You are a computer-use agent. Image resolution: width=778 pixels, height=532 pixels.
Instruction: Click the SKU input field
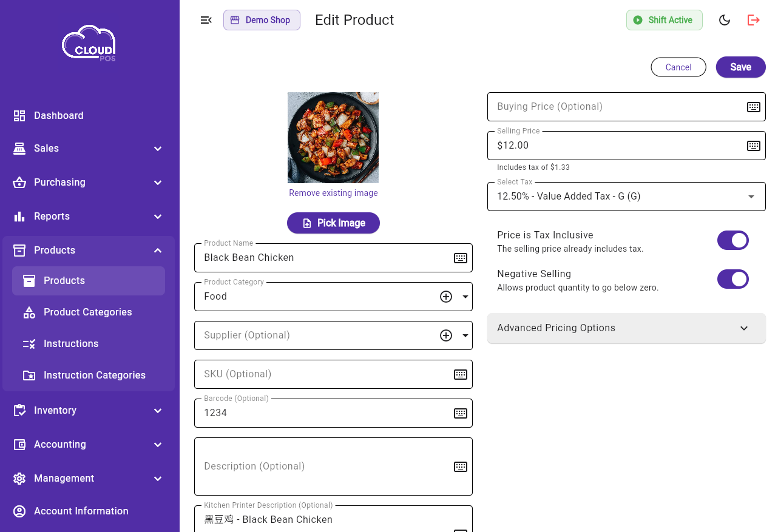click(x=322, y=374)
